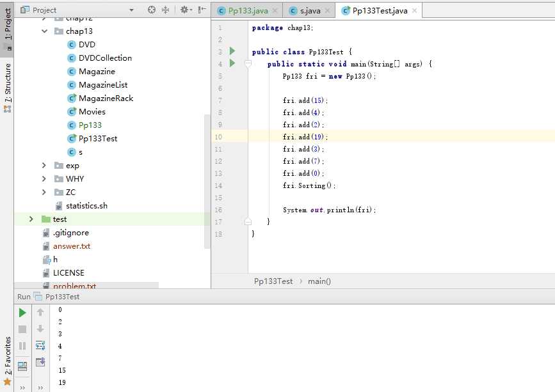The height and width of the screenshot is (392, 555).
Task: Switch to the Pp133.java tab
Action: (x=248, y=11)
